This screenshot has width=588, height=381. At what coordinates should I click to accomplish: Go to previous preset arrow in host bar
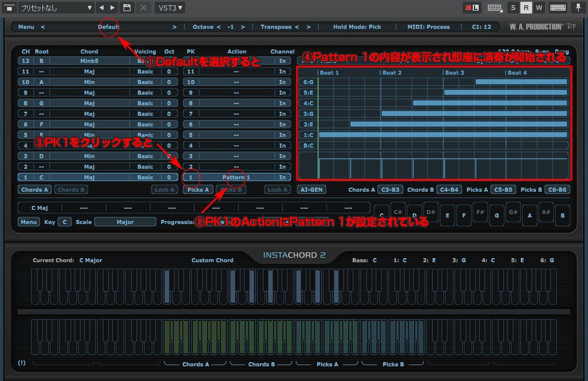tap(101, 8)
